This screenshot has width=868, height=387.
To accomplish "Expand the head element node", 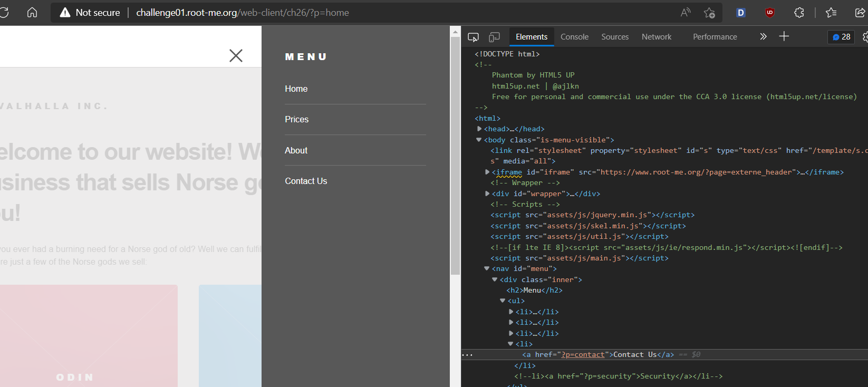I will coord(479,129).
